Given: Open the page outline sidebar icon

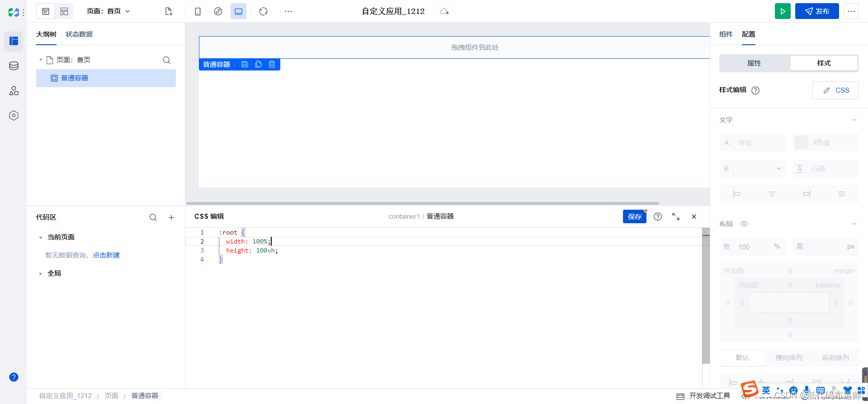Looking at the screenshot, I should (14, 41).
